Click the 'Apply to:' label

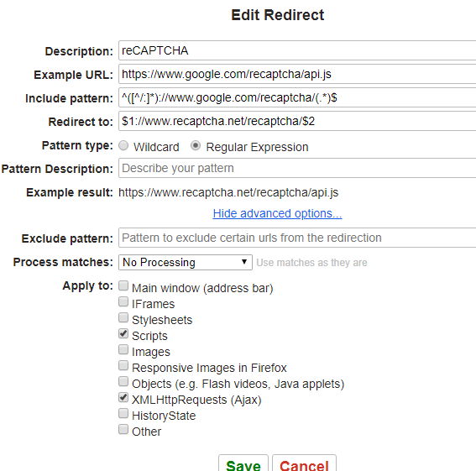[88, 285]
